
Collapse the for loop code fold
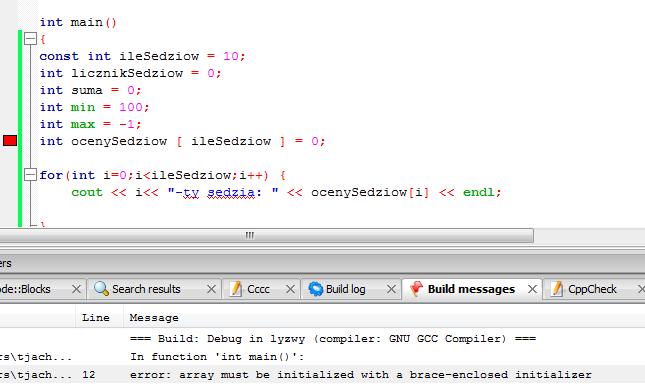pos(30,175)
